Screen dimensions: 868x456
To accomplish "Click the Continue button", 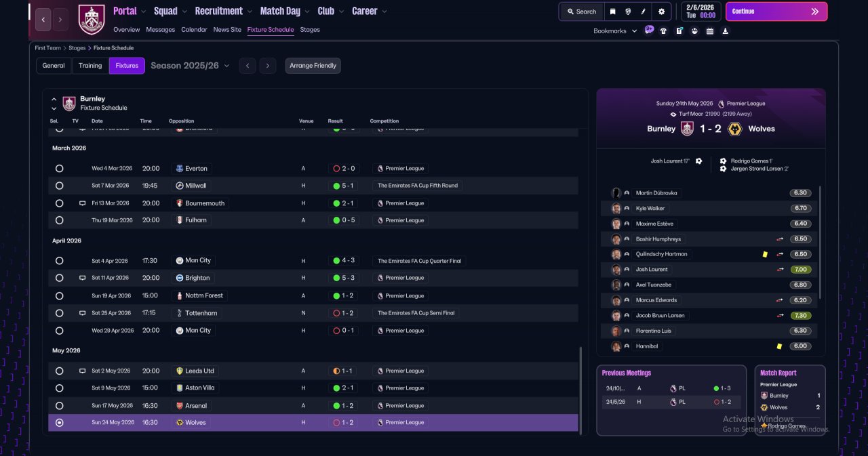I will (776, 12).
